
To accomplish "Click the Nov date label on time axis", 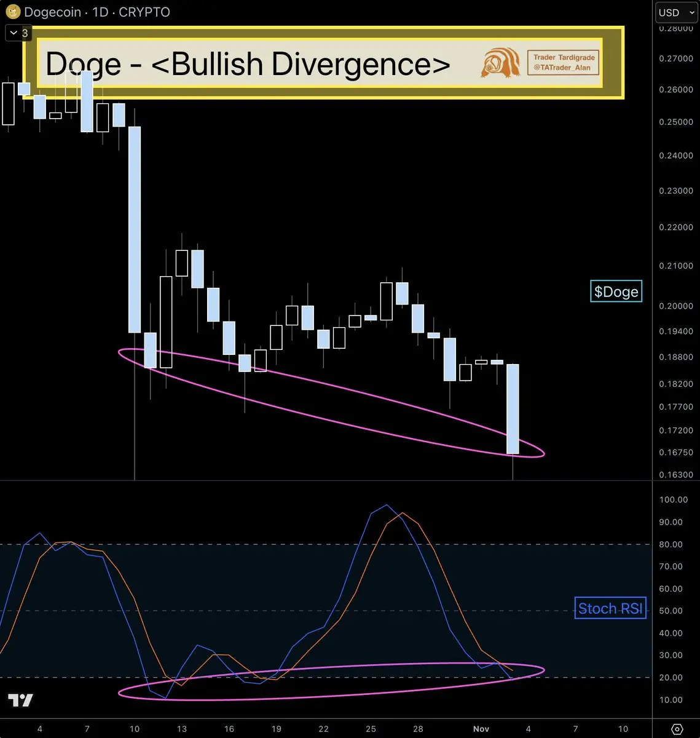I will tap(481, 729).
